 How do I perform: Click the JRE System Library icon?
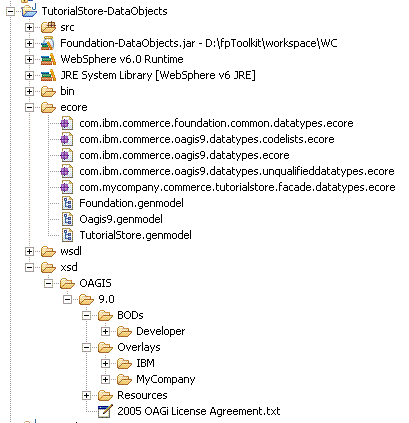click(x=48, y=75)
